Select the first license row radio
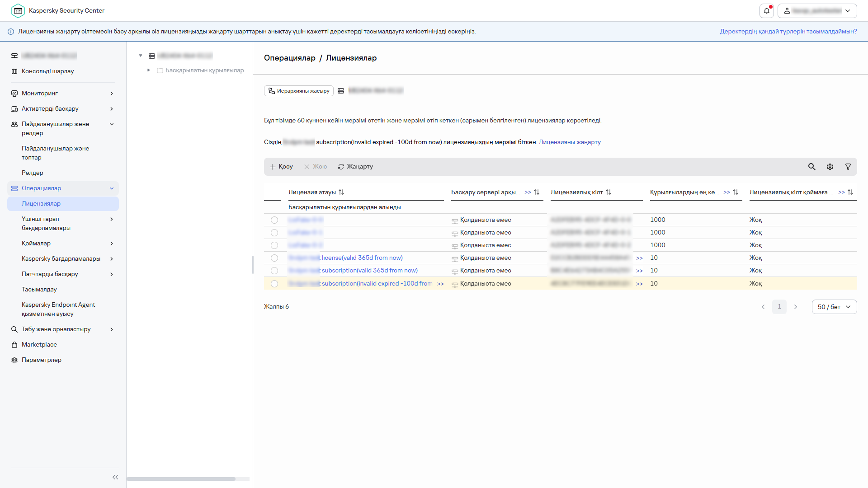 (274, 220)
